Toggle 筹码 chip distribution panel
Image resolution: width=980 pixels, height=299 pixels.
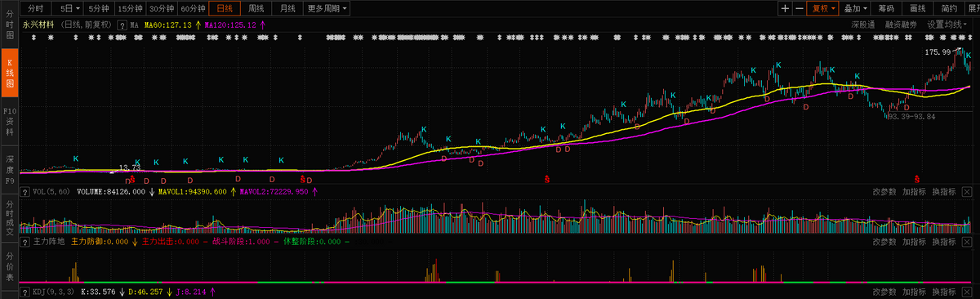click(887, 8)
